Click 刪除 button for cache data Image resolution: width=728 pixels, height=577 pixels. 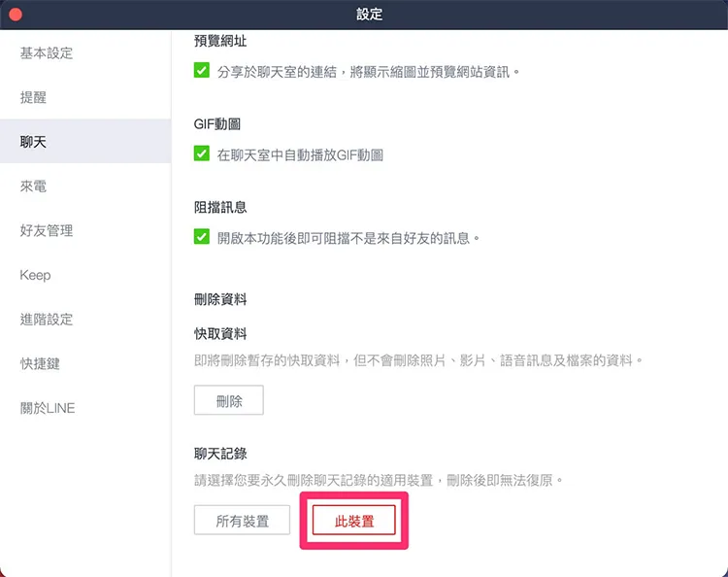point(229,400)
